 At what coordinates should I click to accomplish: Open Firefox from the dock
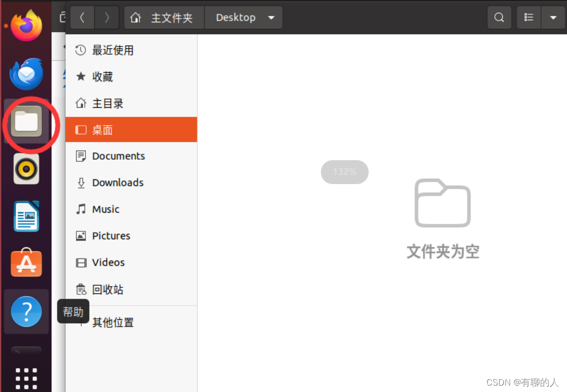tap(26, 25)
